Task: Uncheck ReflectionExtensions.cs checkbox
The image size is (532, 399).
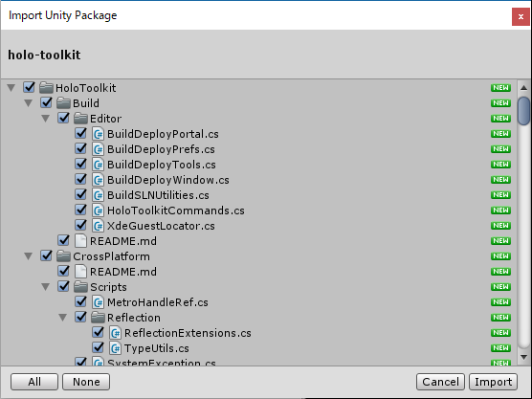Action: (x=99, y=332)
